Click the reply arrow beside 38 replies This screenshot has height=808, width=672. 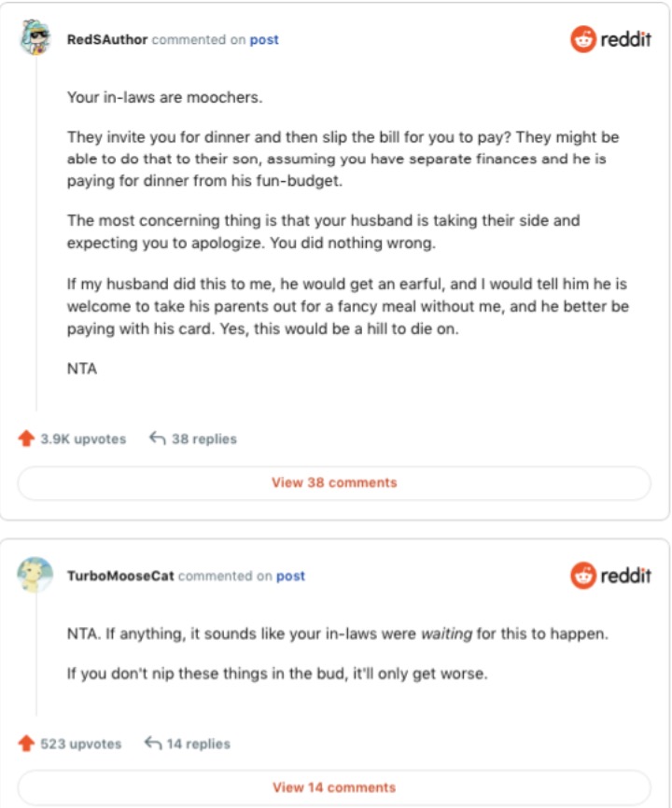pyautogui.click(x=157, y=439)
